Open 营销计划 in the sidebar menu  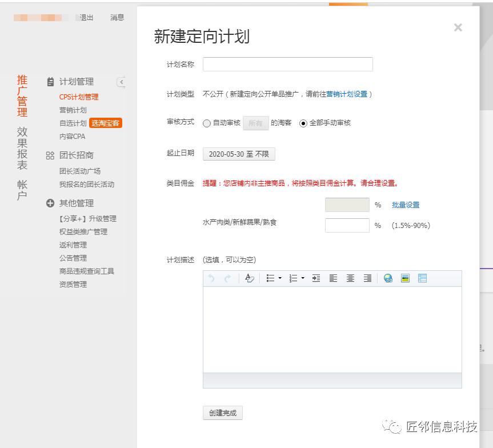tap(73, 110)
